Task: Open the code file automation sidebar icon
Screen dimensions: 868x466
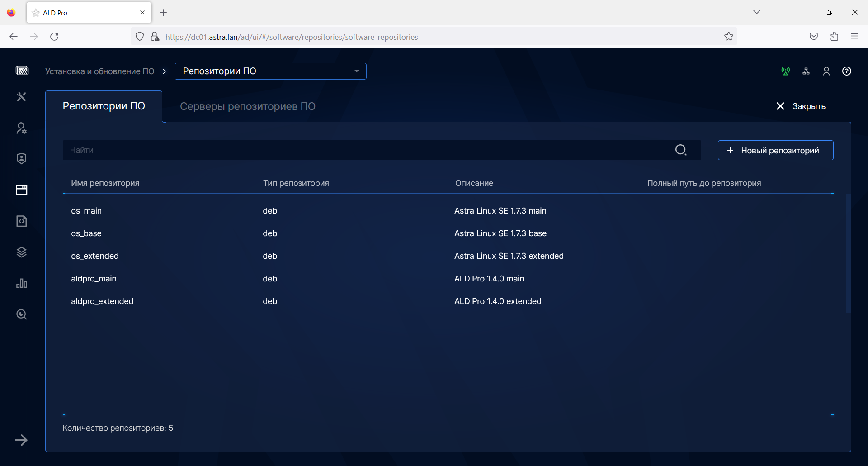Action: [x=21, y=221]
